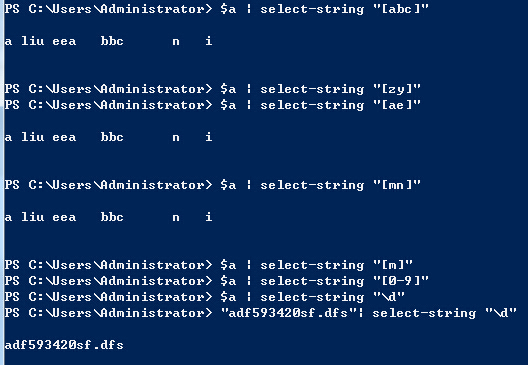Click the output line of the [ae] command
528x365 pixels.
[108, 137]
